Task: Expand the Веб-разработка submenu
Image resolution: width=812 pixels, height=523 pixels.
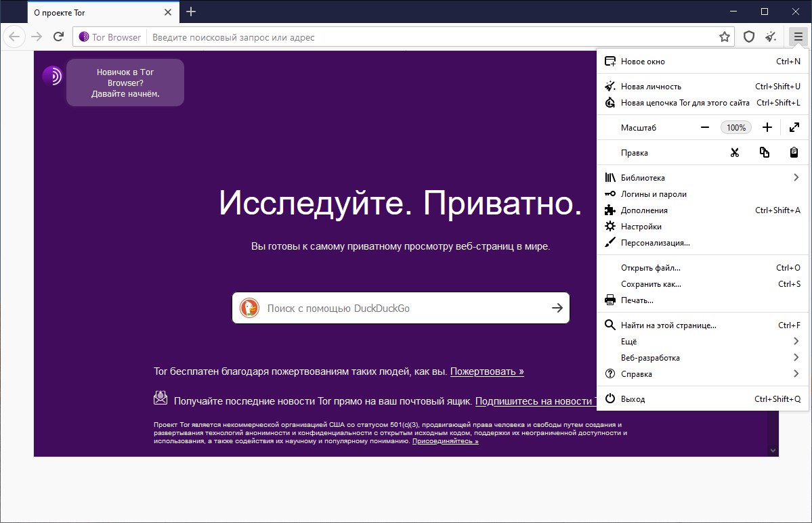Action: pos(702,357)
